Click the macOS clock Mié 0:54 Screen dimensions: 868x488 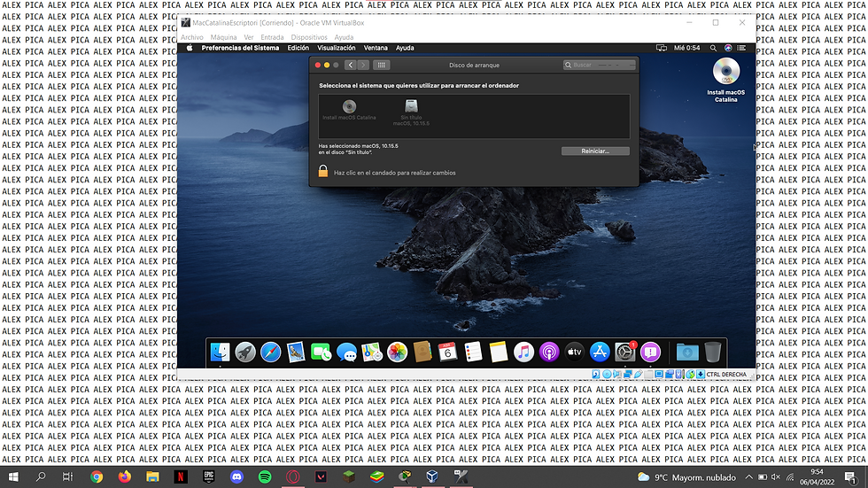(687, 48)
